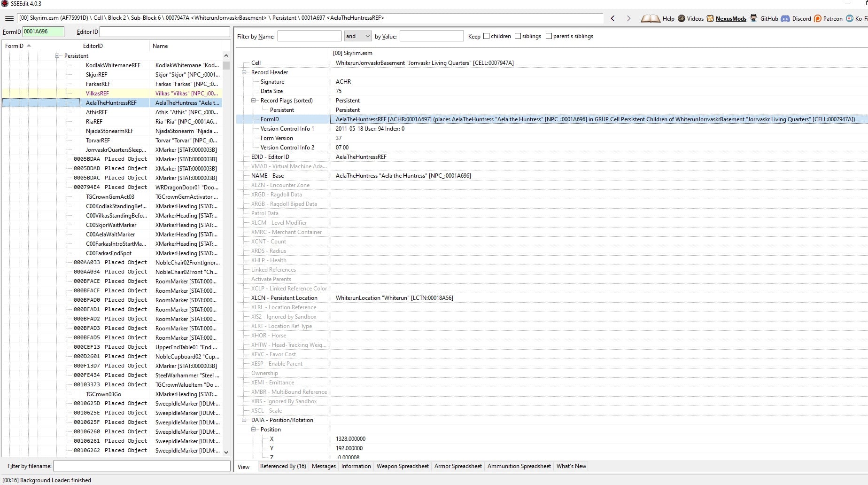868x485 pixels.
Task: Click the tree vertical scrollbar thumb
Action: [x=226, y=65]
